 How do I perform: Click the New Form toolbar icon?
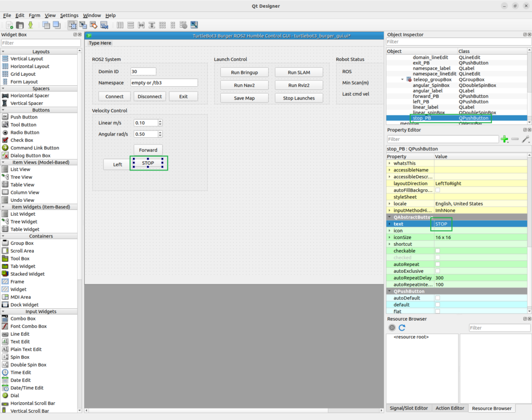click(9, 25)
